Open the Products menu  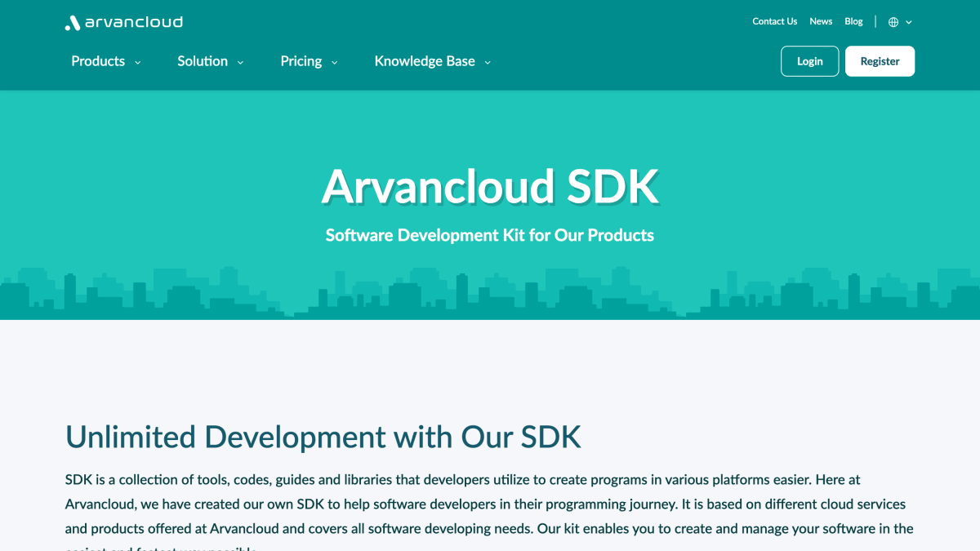[98, 61]
